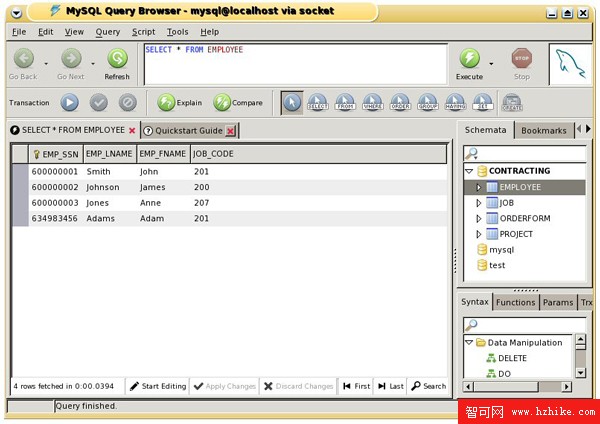600x424 pixels.
Task: Select the mouse pointer tool
Action: click(292, 103)
